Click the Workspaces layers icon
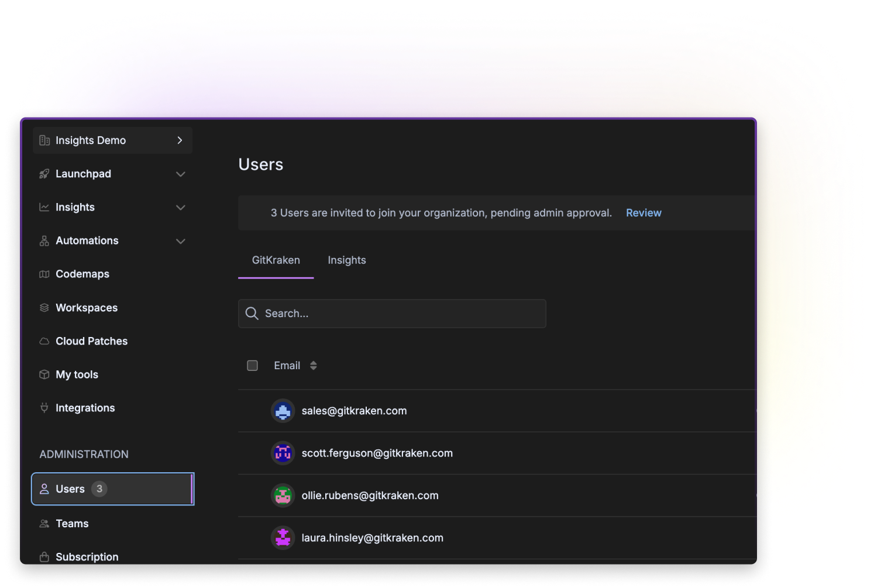 pos(44,308)
